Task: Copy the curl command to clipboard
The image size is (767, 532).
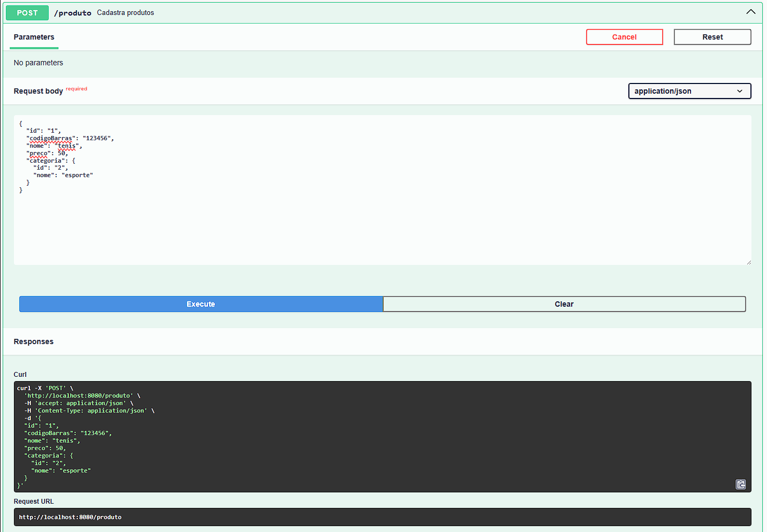Action: [x=741, y=484]
